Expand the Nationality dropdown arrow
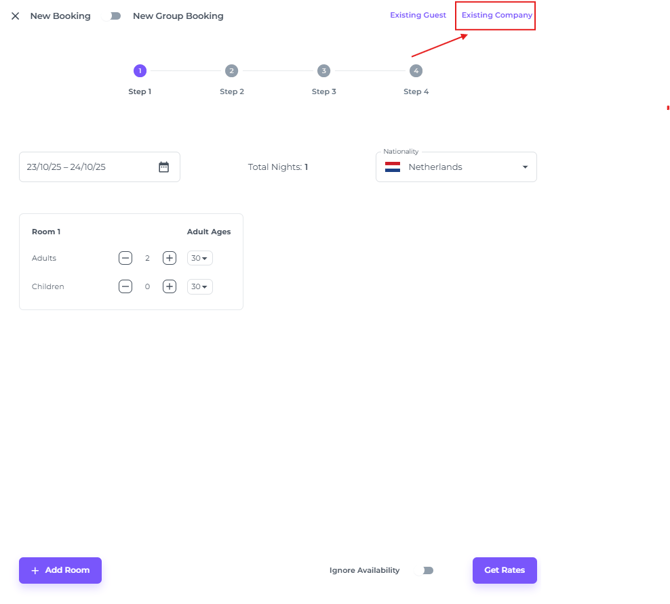The width and height of the screenshot is (670, 604). tap(525, 167)
